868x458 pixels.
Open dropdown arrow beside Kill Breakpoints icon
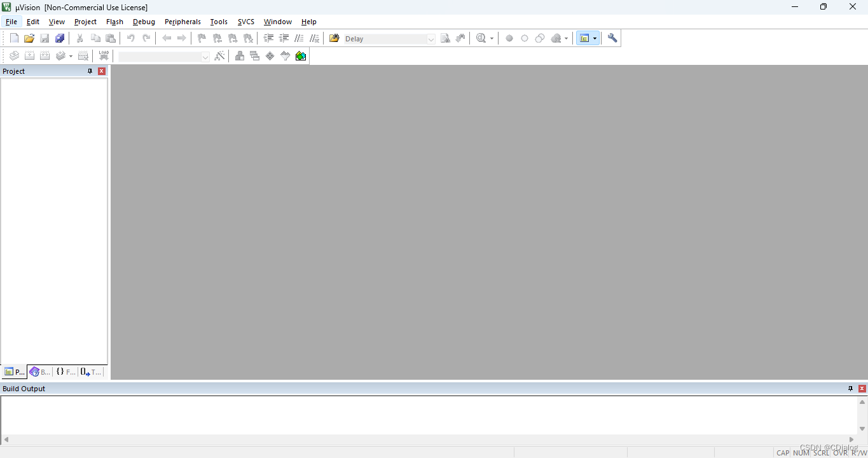[x=566, y=39]
